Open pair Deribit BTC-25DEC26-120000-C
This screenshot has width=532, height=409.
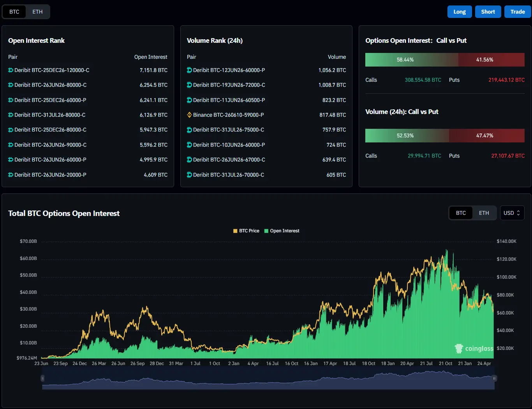[x=52, y=70]
